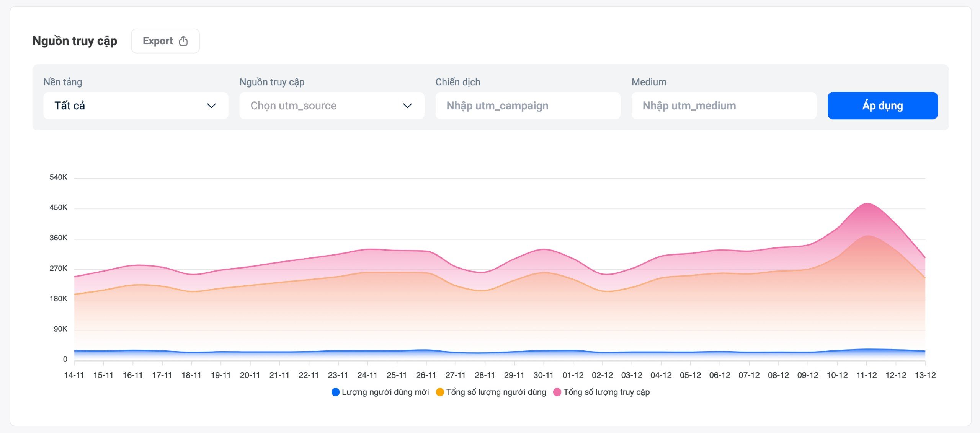Toggle the Lượng người dùng mới legend series
The image size is (980, 433).
click(385, 392)
